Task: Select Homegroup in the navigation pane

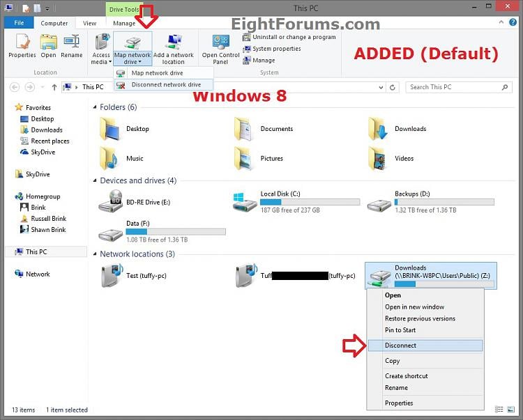Action: point(38,196)
